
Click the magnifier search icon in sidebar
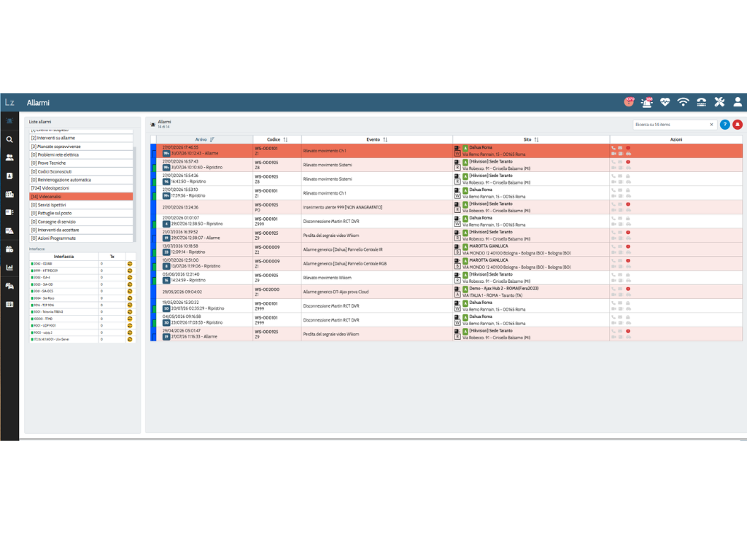[x=9, y=139]
